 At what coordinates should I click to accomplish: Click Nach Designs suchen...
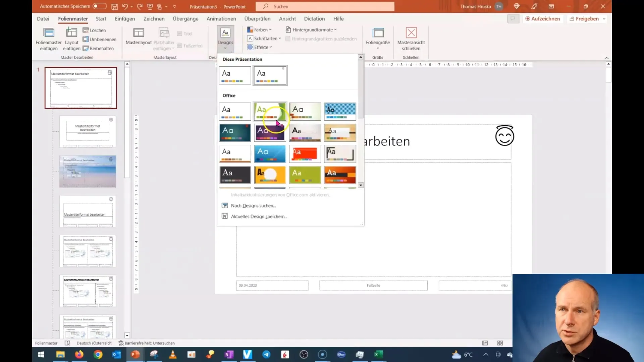click(x=253, y=205)
